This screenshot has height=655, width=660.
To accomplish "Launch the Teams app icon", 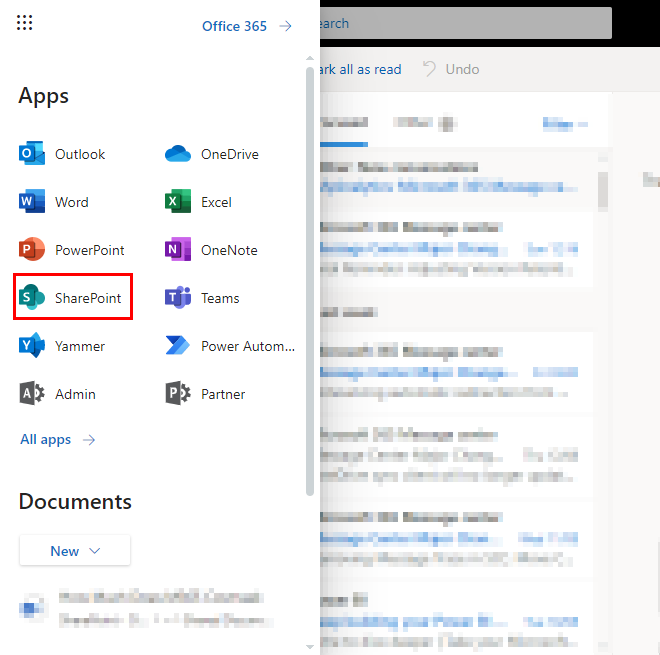I will pyautogui.click(x=178, y=298).
